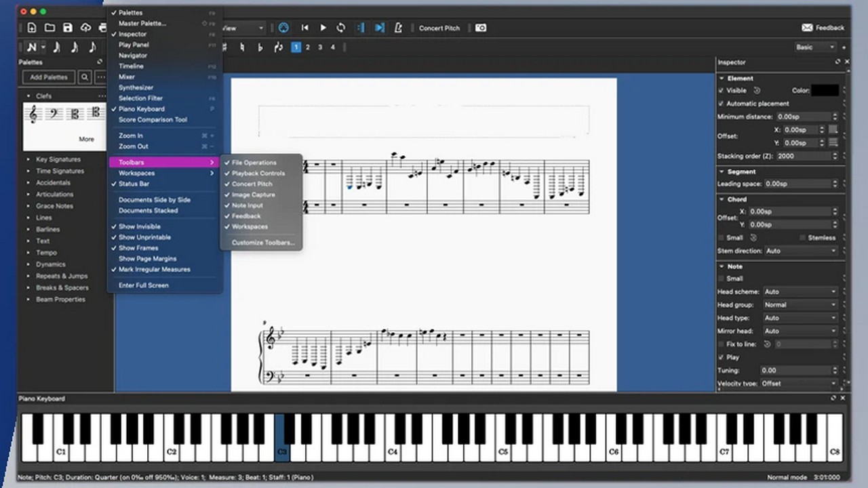The height and width of the screenshot is (488, 868).
Task: Click the search icon in Palettes panel
Action: click(85, 77)
